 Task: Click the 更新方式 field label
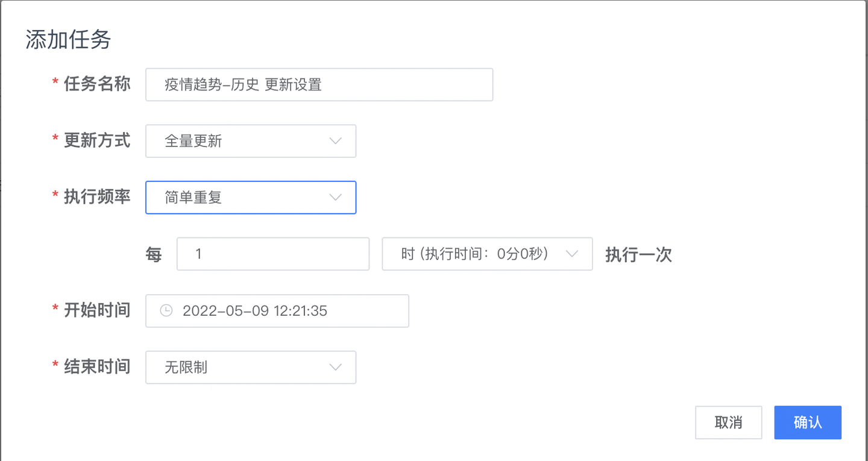point(97,140)
